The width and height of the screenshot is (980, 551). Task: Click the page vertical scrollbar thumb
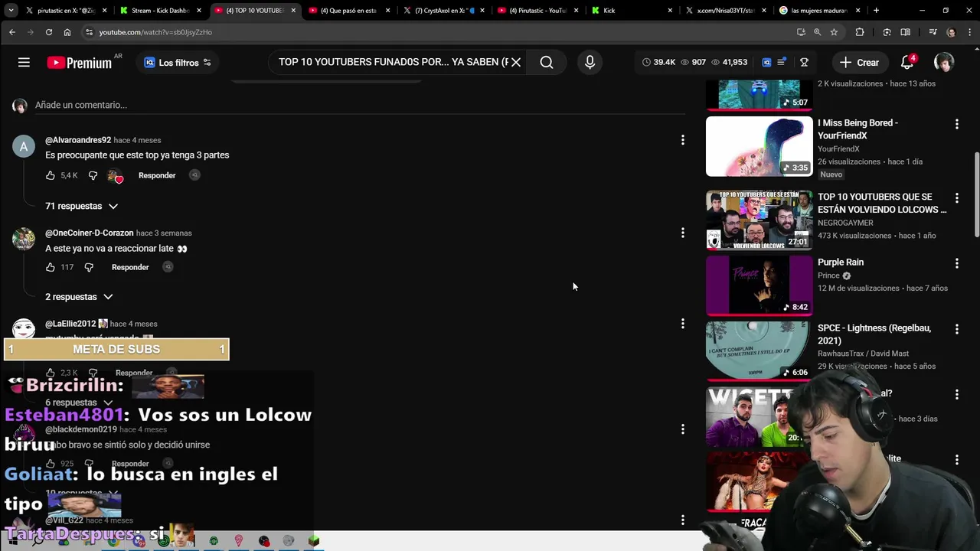[x=976, y=195]
